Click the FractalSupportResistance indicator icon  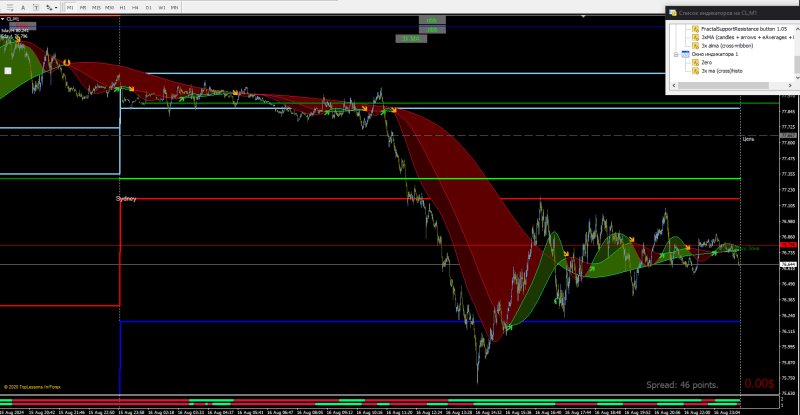tap(695, 29)
